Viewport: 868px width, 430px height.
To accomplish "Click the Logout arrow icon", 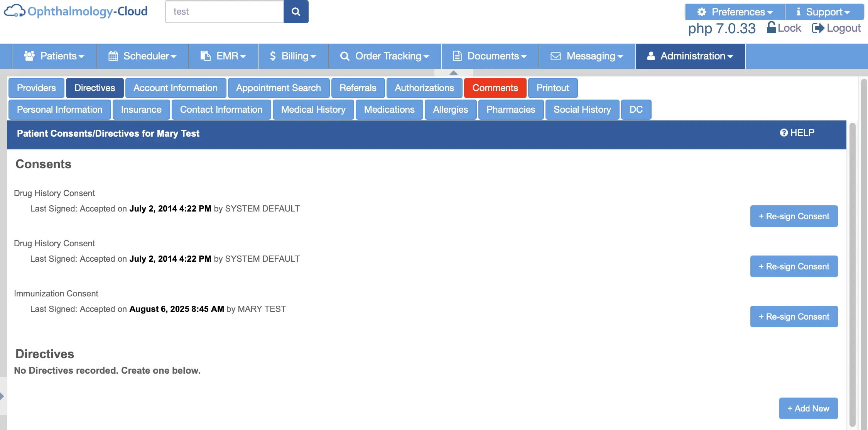I will click(818, 28).
